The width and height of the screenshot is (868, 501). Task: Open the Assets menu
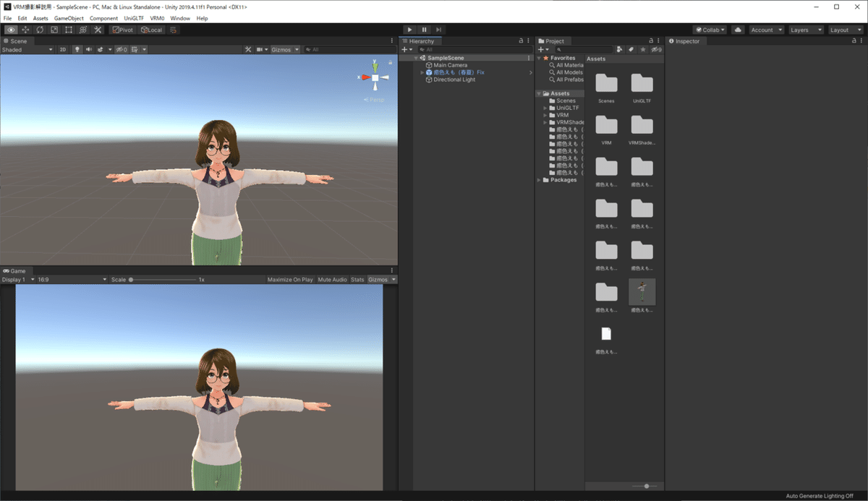pos(41,18)
